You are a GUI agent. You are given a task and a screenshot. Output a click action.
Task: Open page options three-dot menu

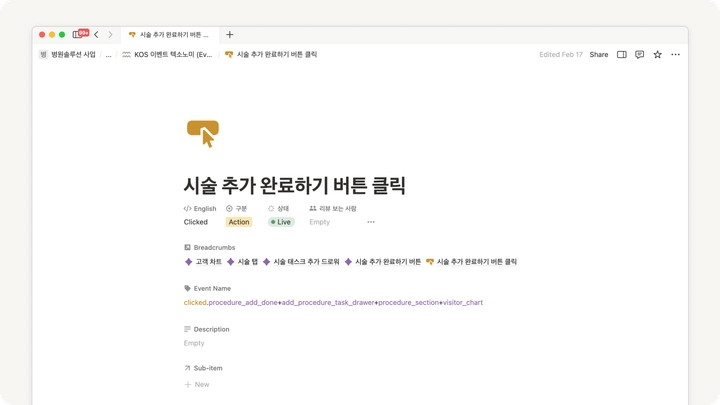tap(675, 54)
